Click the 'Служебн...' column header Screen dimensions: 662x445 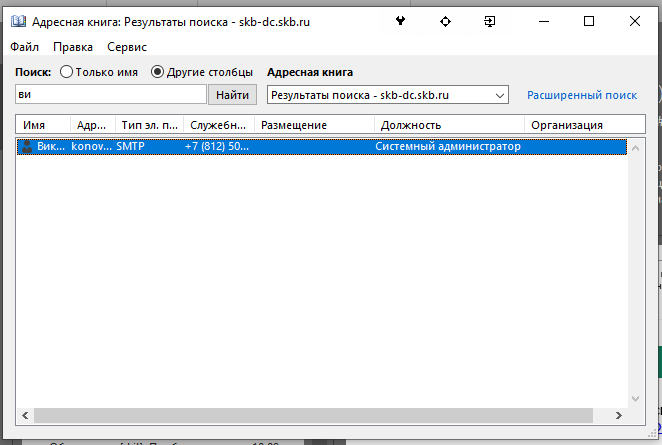219,125
